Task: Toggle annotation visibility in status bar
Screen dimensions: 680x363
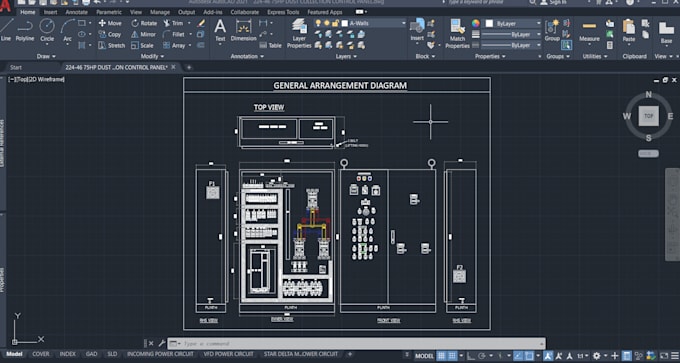Action: tap(548, 356)
